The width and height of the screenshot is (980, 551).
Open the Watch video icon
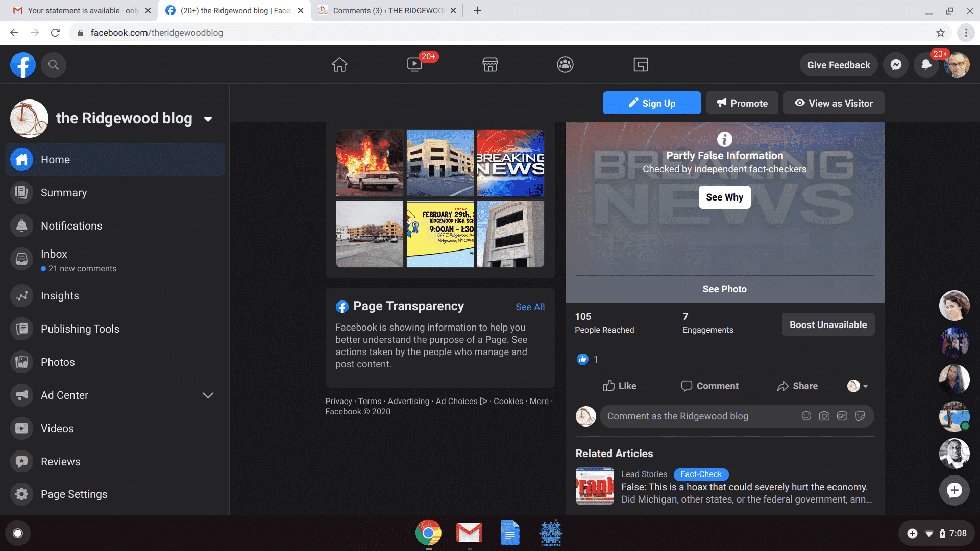pyautogui.click(x=414, y=65)
